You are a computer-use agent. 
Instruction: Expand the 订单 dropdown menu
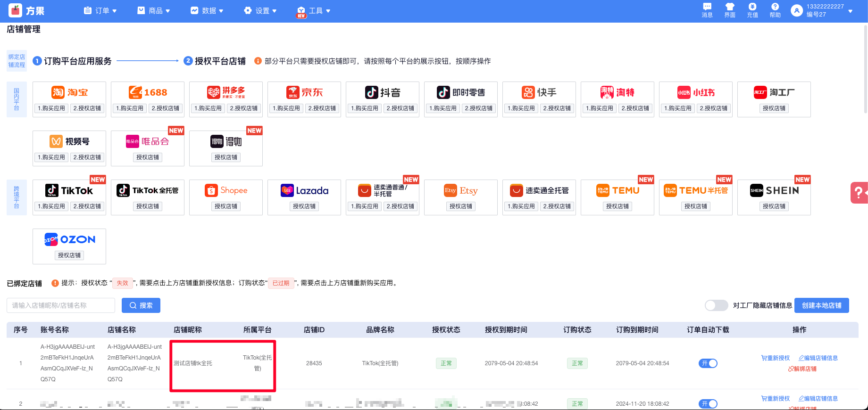[100, 11]
